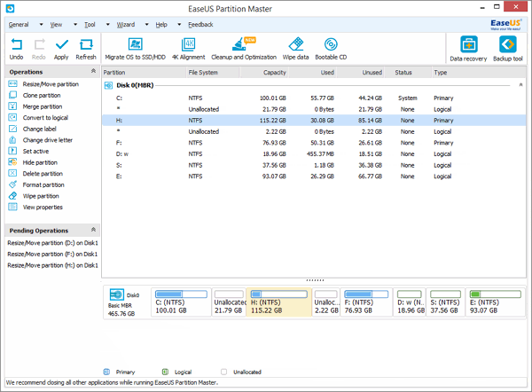
Task: Select pending Resize/Move partition (D:) entry
Action: pos(52,243)
